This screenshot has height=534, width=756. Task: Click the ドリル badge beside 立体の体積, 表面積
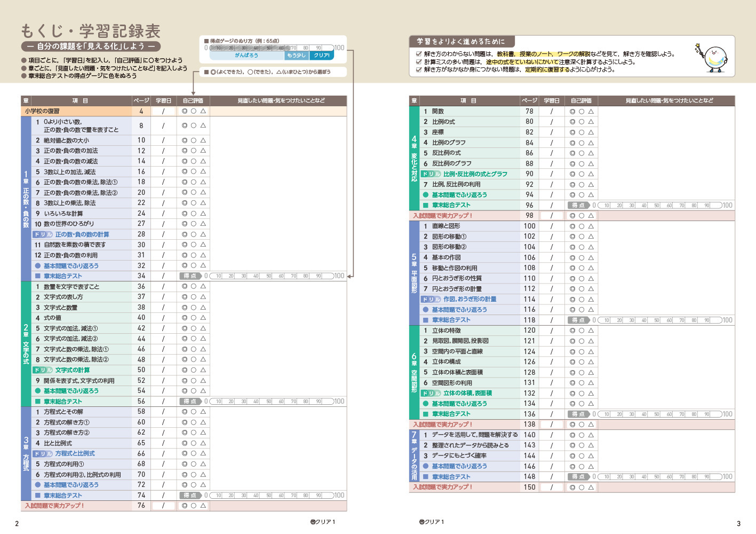[431, 394]
